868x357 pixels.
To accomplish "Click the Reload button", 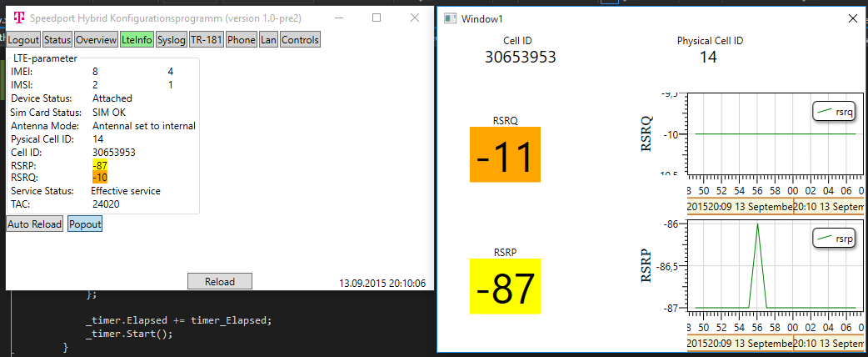I will [x=220, y=281].
